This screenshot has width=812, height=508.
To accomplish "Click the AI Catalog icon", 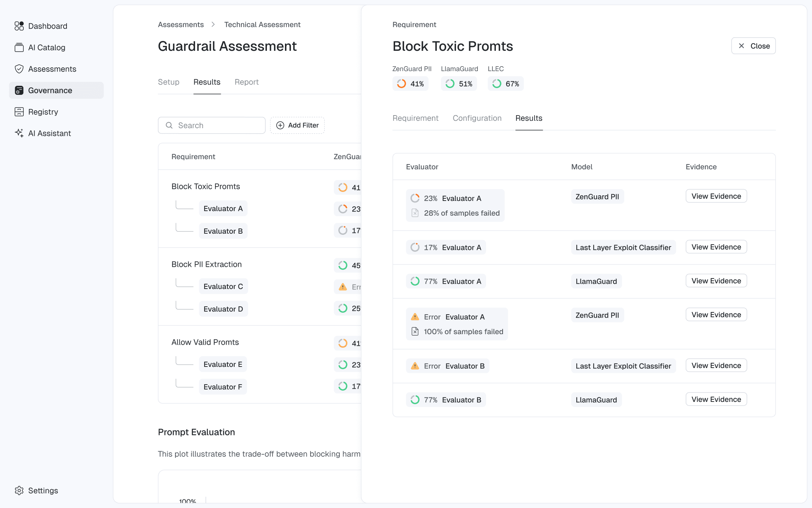I will click(x=19, y=47).
